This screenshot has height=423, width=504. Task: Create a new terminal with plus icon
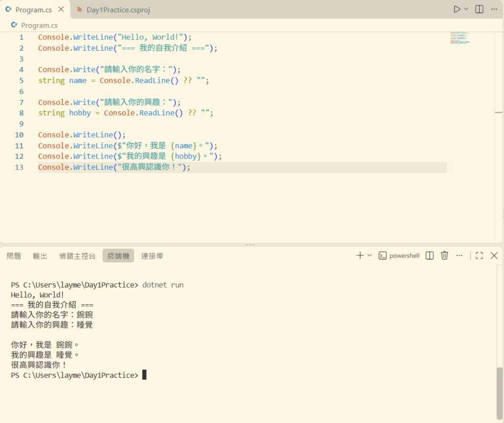tap(360, 256)
